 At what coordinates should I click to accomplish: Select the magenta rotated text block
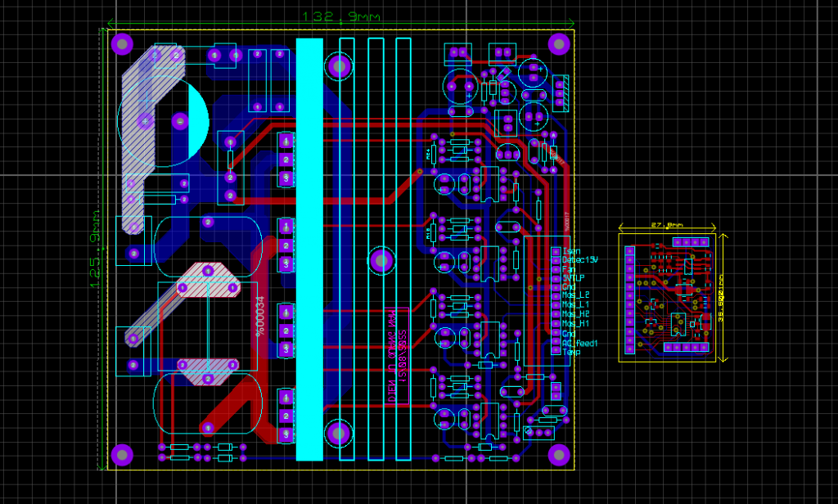click(x=397, y=356)
